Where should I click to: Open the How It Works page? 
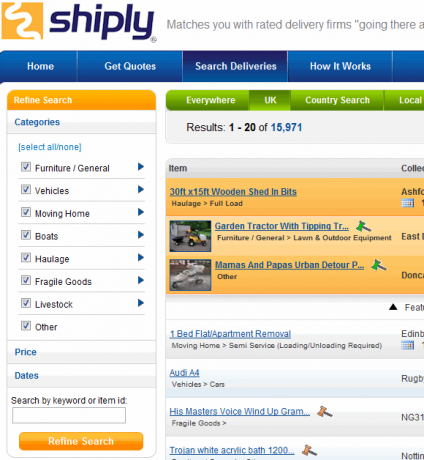(x=340, y=66)
